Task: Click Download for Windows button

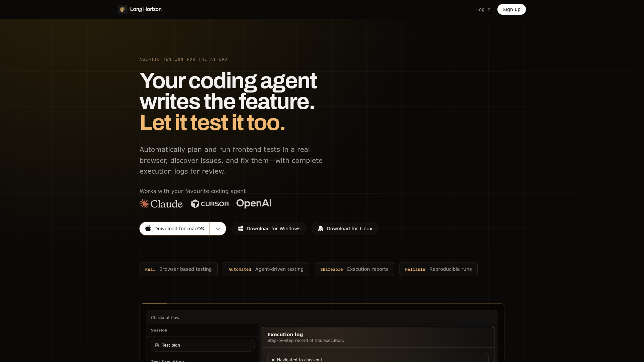Action: (269, 229)
